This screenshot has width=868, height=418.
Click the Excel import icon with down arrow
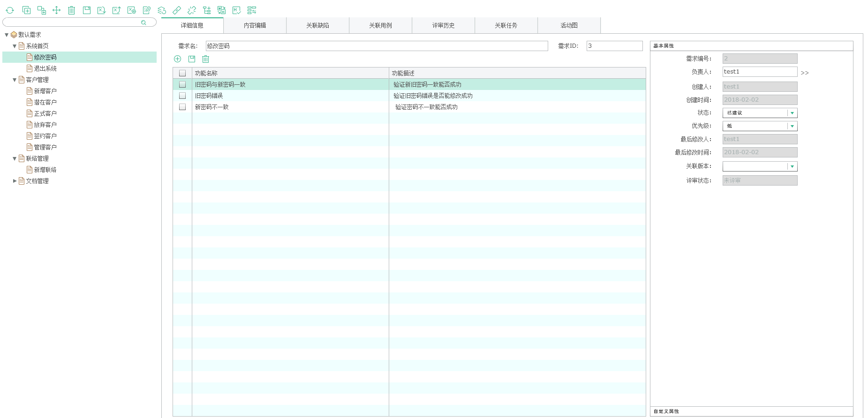tap(102, 10)
